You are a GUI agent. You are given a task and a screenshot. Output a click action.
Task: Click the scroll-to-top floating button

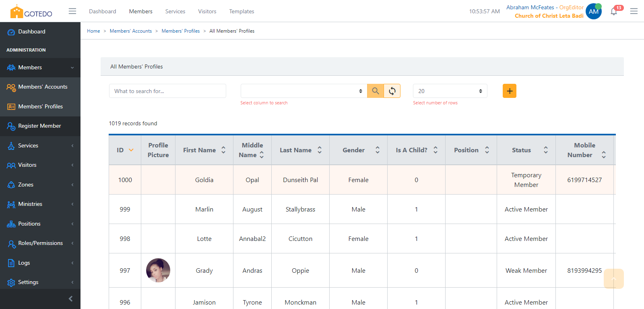tap(613, 279)
